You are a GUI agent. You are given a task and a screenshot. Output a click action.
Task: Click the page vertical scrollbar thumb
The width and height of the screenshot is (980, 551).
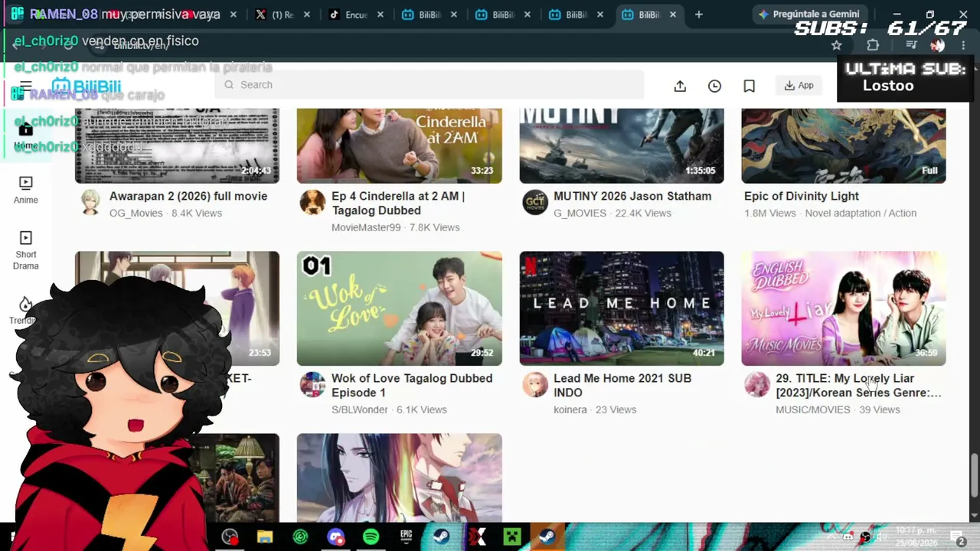[974, 475]
